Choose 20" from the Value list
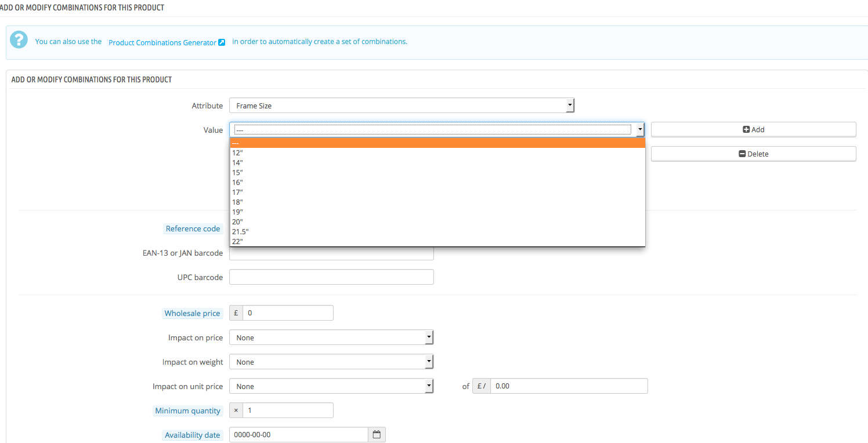The height and width of the screenshot is (443, 868). [x=437, y=222]
